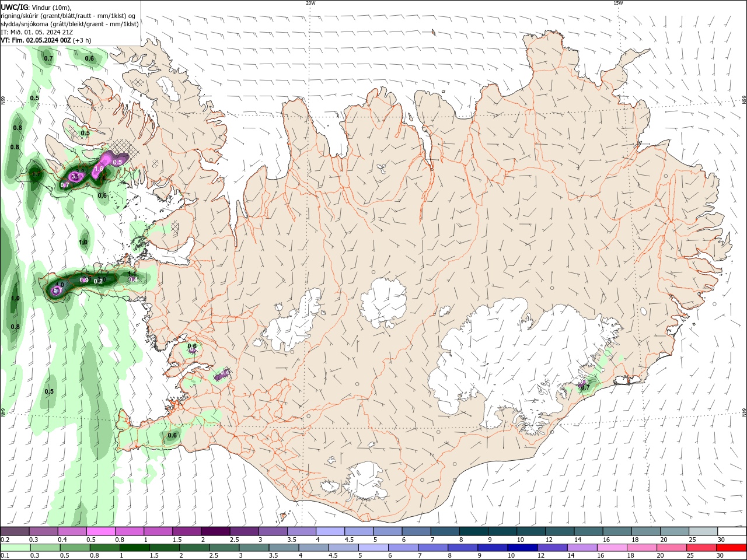Click the '20W' longitude label at the top
Screen dimensions: 747x560
tap(310, 3)
